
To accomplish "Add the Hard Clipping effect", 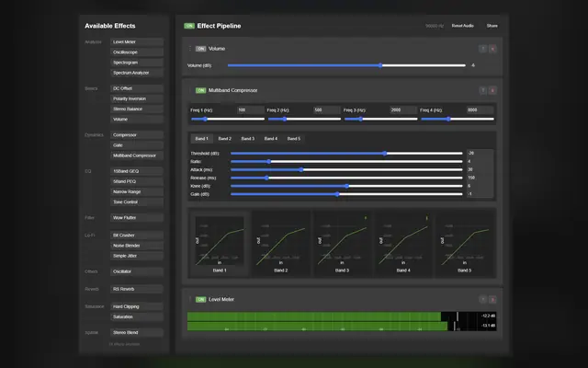I will coord(137,306).
